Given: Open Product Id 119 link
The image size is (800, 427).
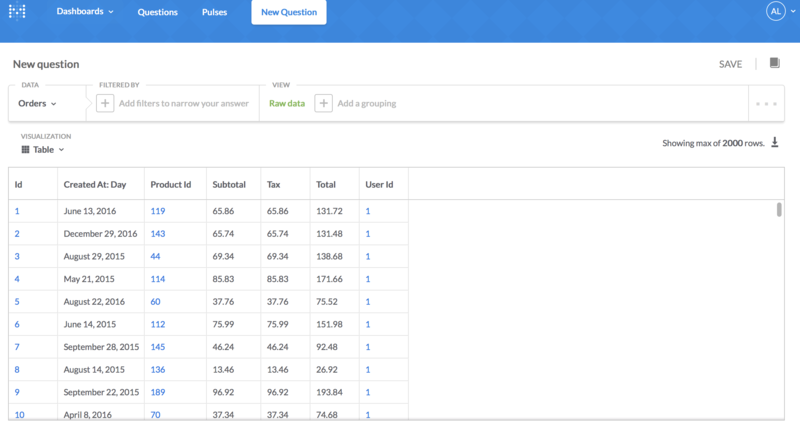Looking at the screenshot, I should [157, 211].
